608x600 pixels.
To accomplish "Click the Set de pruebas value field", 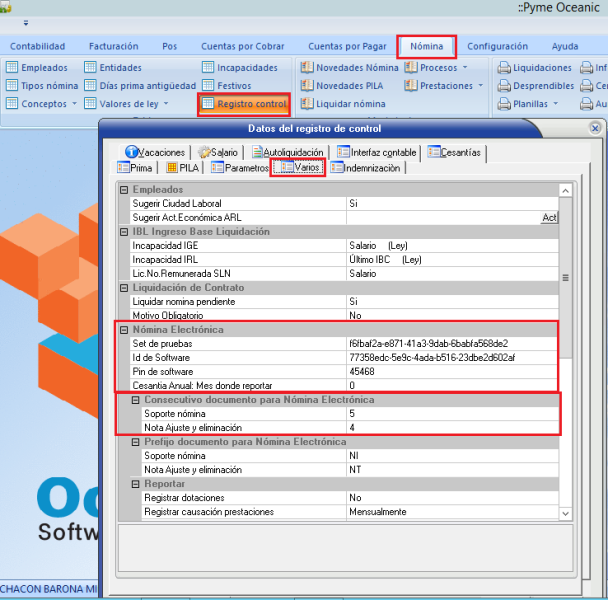I will coord(450,343).
